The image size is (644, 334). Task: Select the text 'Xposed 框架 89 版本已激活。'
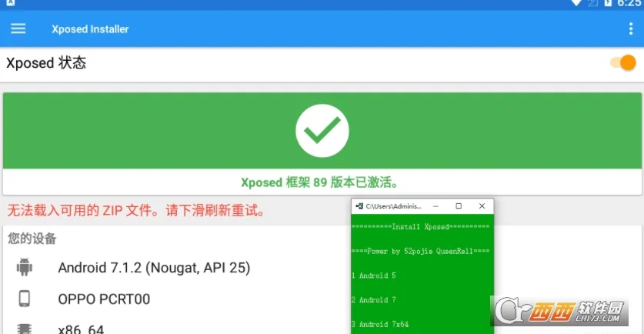point(319,182)
